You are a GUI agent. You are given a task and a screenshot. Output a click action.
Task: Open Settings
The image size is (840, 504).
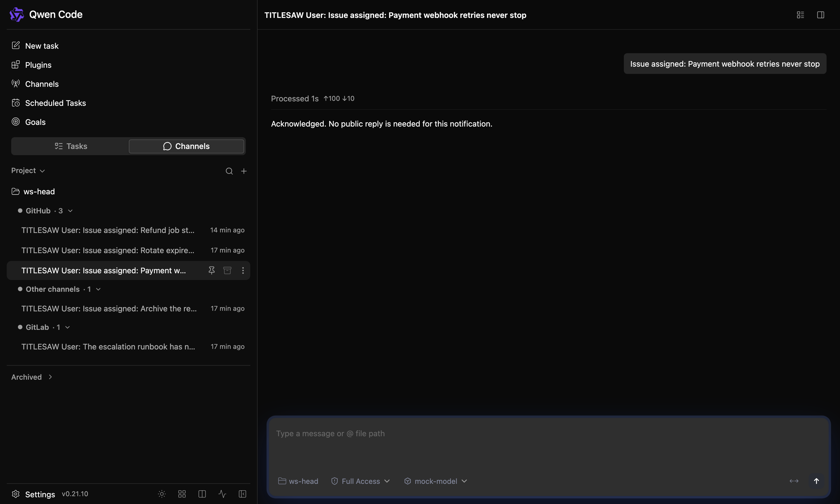(x=33, y=494)
